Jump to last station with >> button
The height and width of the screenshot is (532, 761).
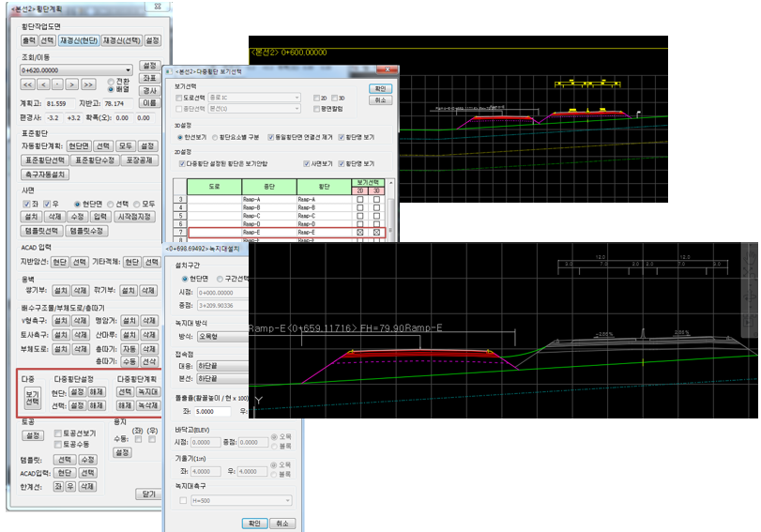pyautogui.click(x=88, y=85)
